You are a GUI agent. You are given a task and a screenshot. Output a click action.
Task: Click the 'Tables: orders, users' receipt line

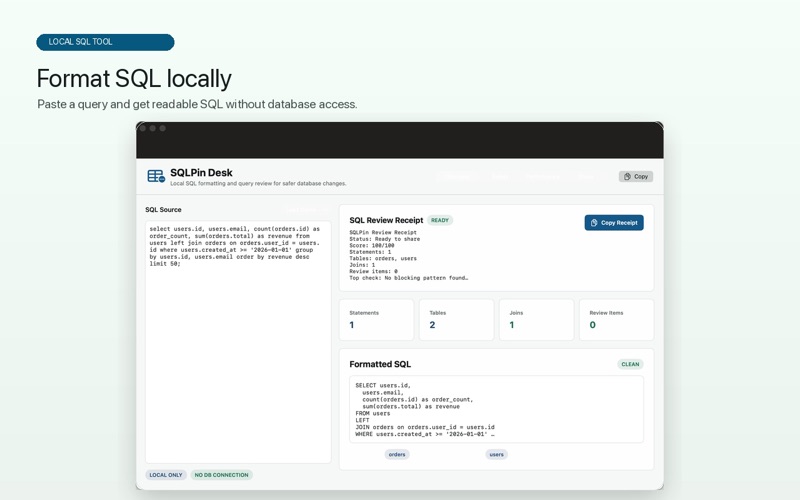(383, 259)
